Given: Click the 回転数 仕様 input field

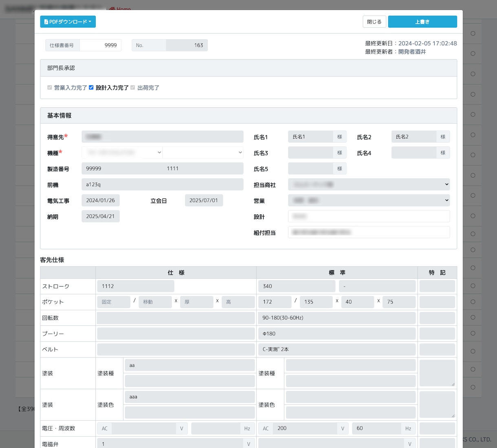Looking at the screenshot, I should pyautogui.click(x=176, y=318).
